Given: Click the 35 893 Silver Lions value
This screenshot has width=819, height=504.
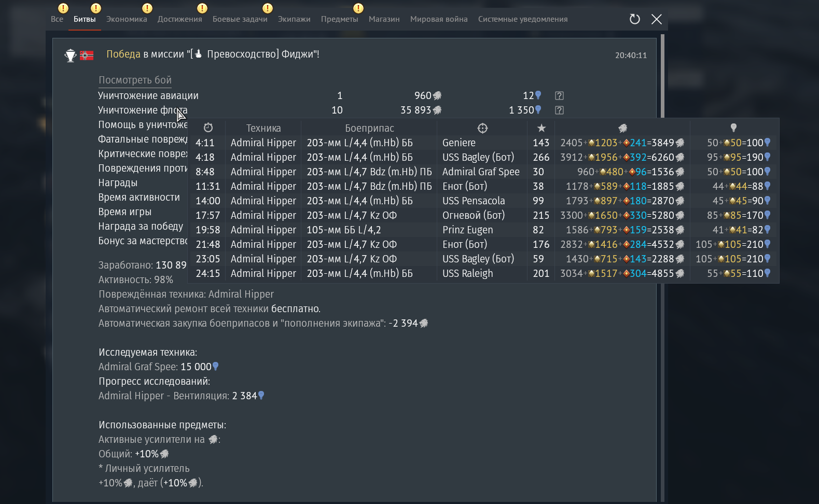Looking at the screenshot, I should click(x=421, y=110).
